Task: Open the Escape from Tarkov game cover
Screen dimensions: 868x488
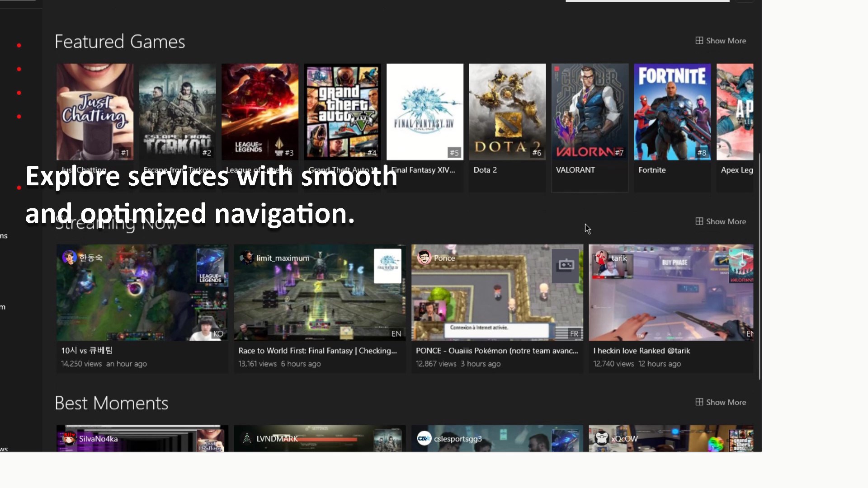Action: [x=177, y=112]
